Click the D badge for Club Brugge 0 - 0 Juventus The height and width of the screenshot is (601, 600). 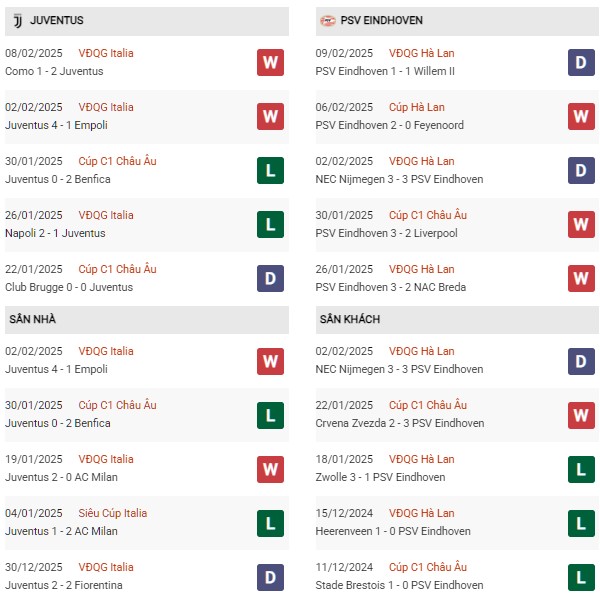(270, 278)
